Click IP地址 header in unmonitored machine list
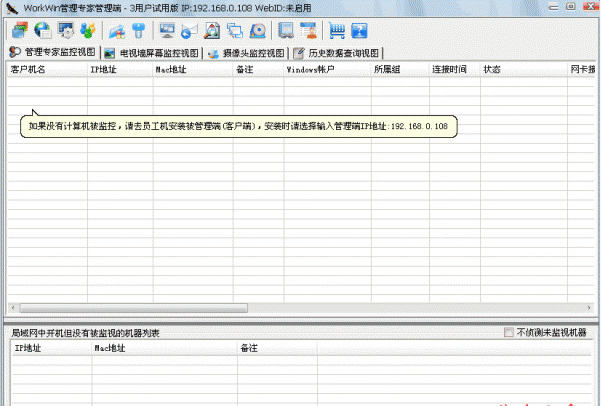Image resolution: width=601 pixels, height=406 pixels. point(51,348)
